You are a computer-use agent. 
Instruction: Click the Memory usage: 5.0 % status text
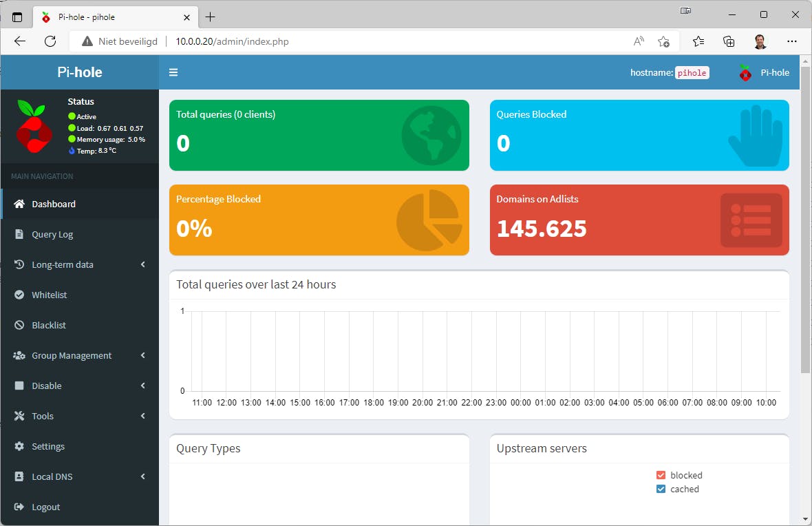tap(111, 139)
